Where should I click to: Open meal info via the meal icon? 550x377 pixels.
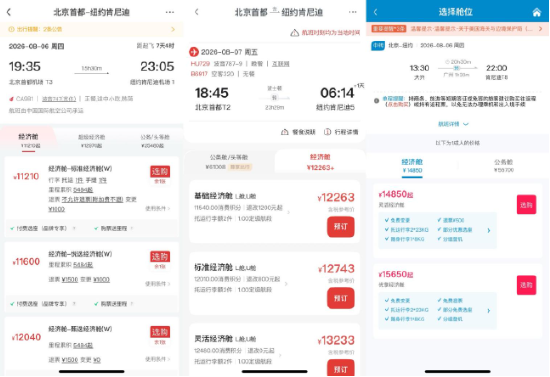[x=284, y=132]
